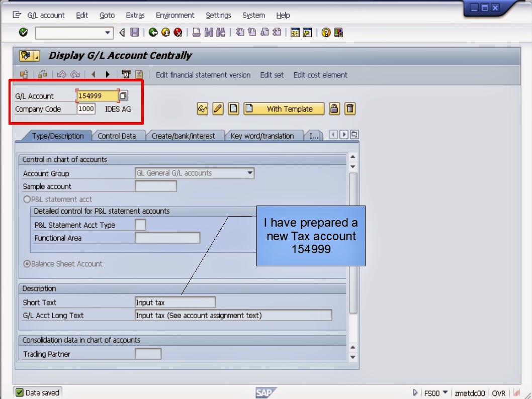532x399 pixels.
Task: Switch to the Create/bank/interest tab
Action: point(183,136)
